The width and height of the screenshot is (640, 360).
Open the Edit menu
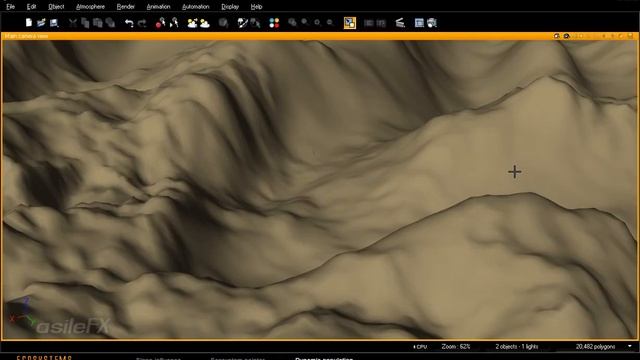[31, 7]
